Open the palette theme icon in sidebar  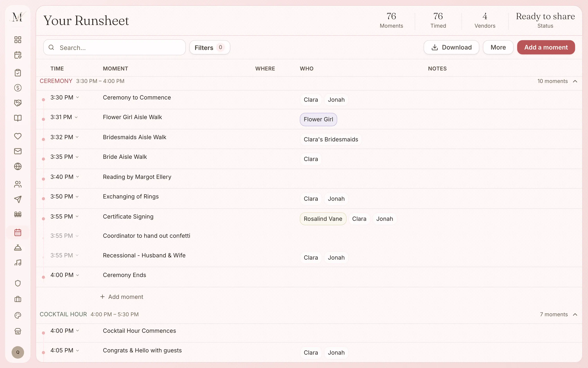(x=18, y=315)
